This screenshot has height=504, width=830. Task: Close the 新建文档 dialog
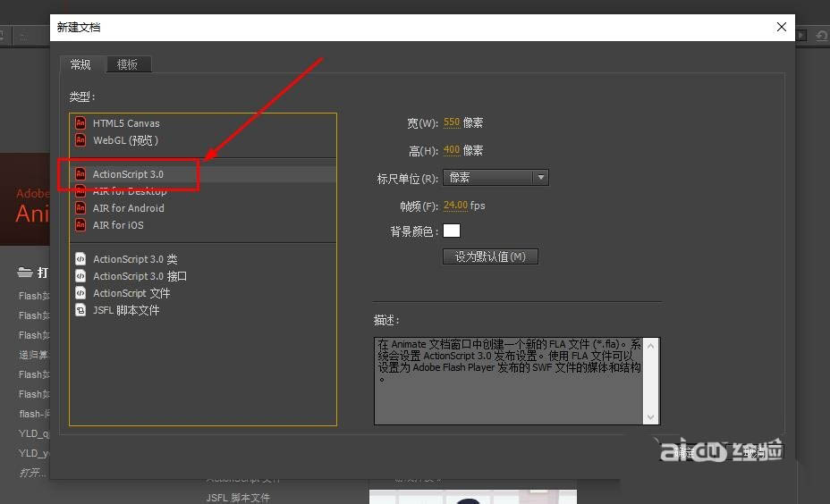coord(782,27)
